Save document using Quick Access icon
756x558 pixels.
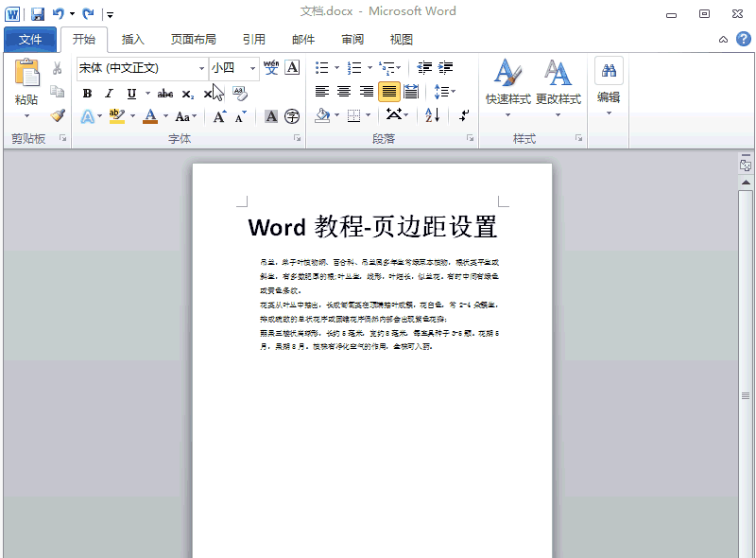tap(38, 13)
